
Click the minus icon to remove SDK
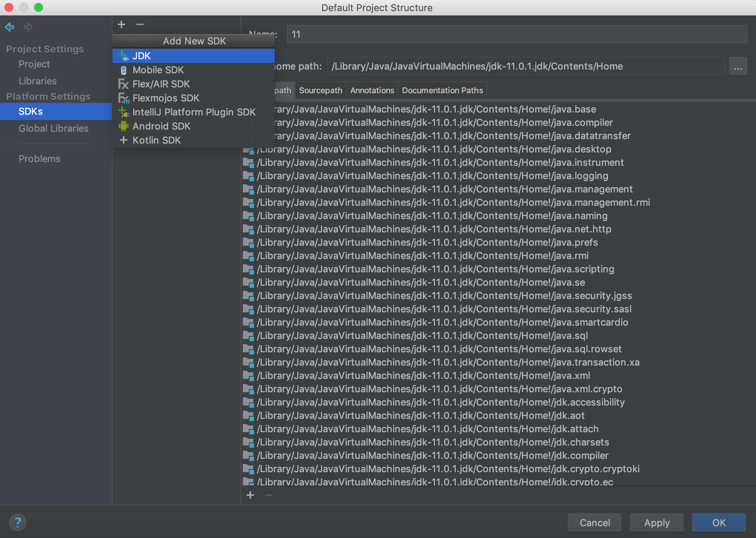point(140,24)
